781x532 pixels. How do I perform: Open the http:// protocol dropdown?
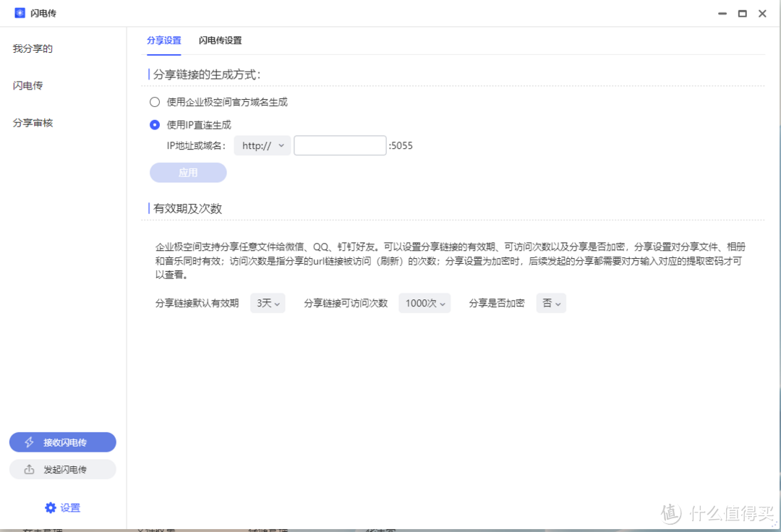click(x=262, y=145)
